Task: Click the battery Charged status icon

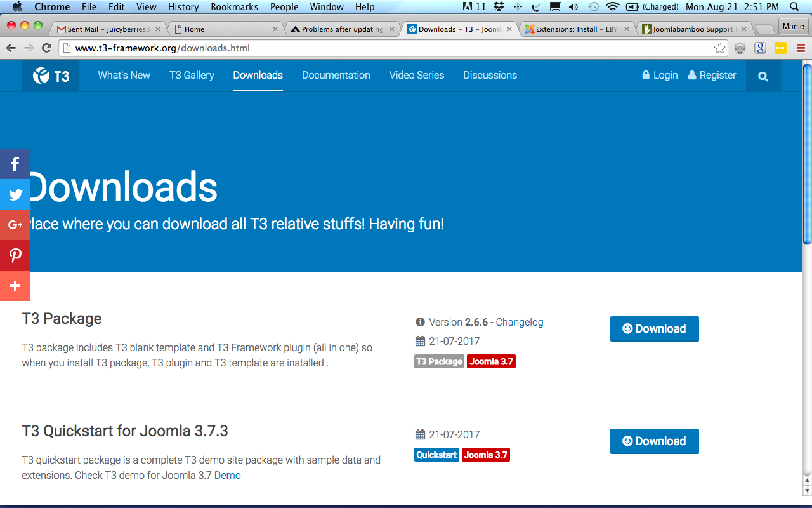Action: click(652, 7)
